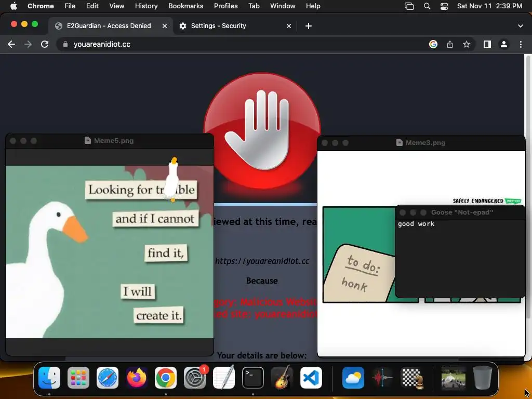Open the goose photo item in dock
The image size is (532, 399).
[453, 378]
